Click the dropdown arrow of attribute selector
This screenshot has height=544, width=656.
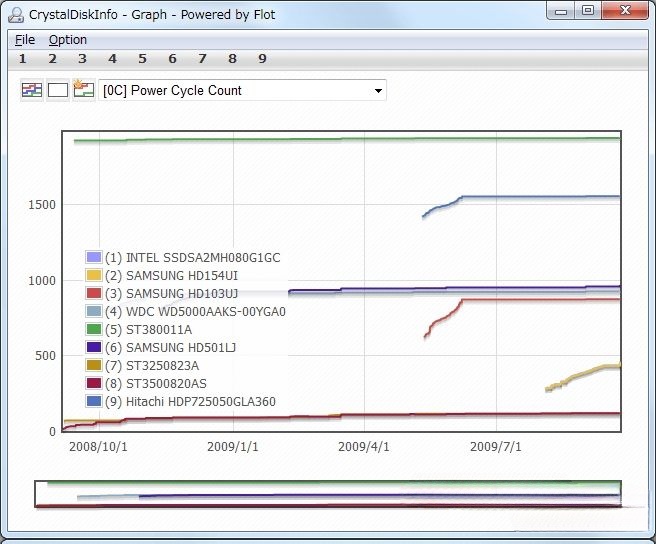click(378, 90)
